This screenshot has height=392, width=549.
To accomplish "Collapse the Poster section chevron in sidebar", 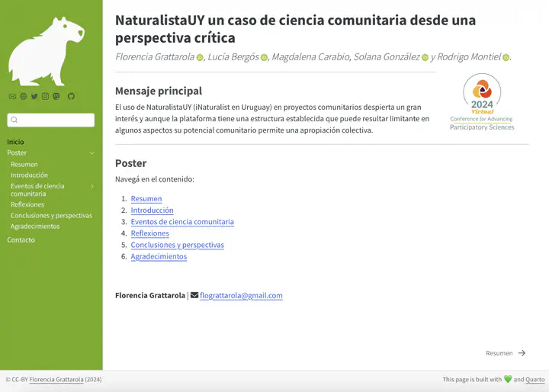I will 92,153.
